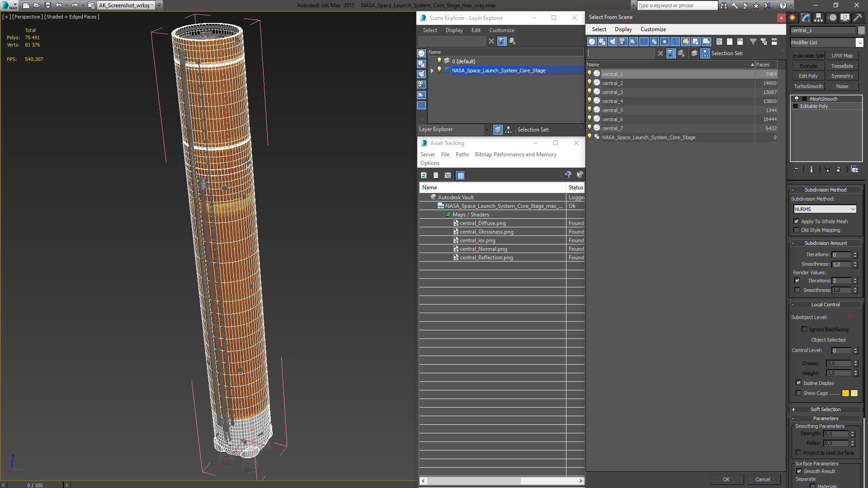The width and height of the screenshot is (868, 488).
Task: Toggle Display Cameras filter in Select From Scene
Action: click(x=623, y=42)
